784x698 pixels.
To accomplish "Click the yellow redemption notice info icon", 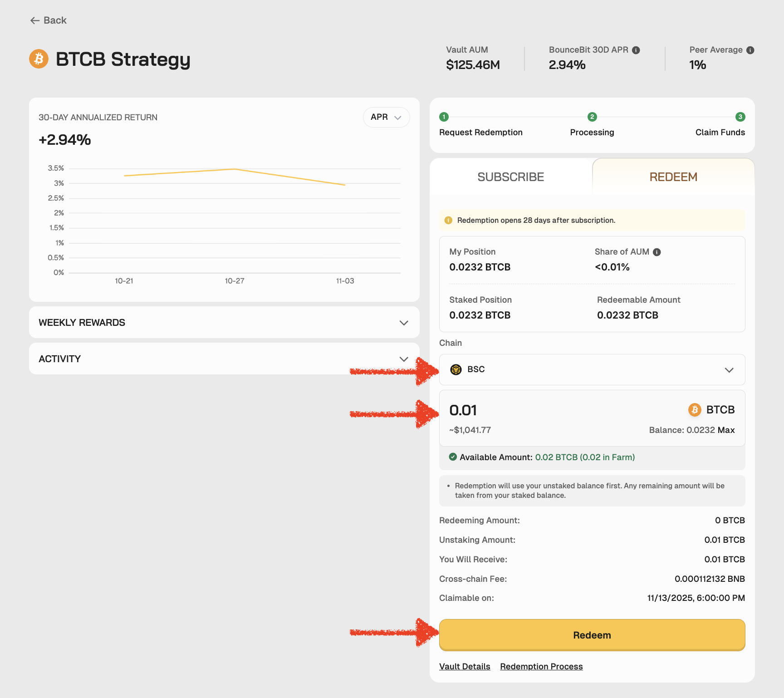I will point(448,221).
